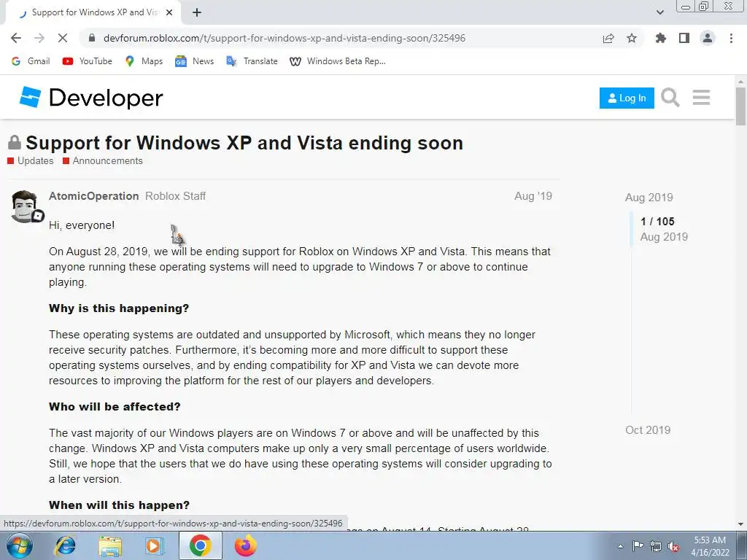This screenshot has height=560, width=747.
Task: Expand the tab search chevron
Action: pyautogui.click(x=659, y=12)
